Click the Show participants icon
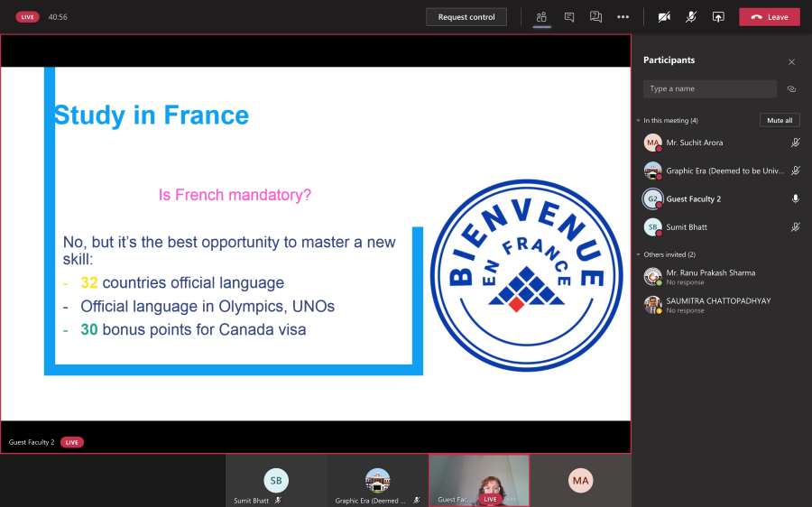The image size is (812, 507). [541, 17]
